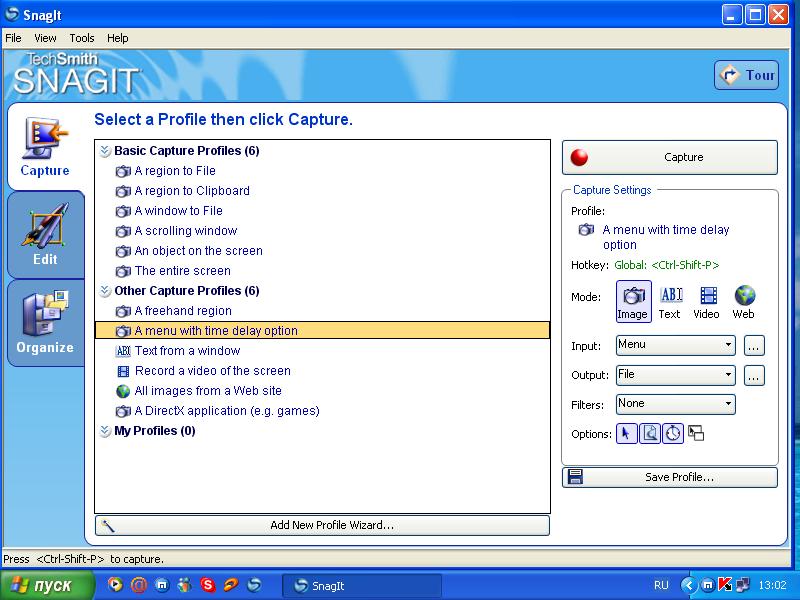This screenshot has width=800, height=600.
Task: Launch the media player quick launch icon
Action: (x=115, y=585)
